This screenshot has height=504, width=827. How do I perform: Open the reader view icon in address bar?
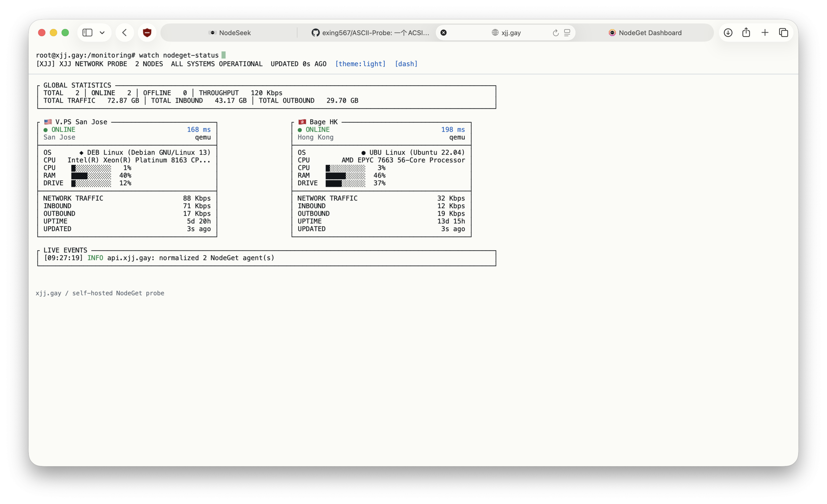(x=567, y=33)
